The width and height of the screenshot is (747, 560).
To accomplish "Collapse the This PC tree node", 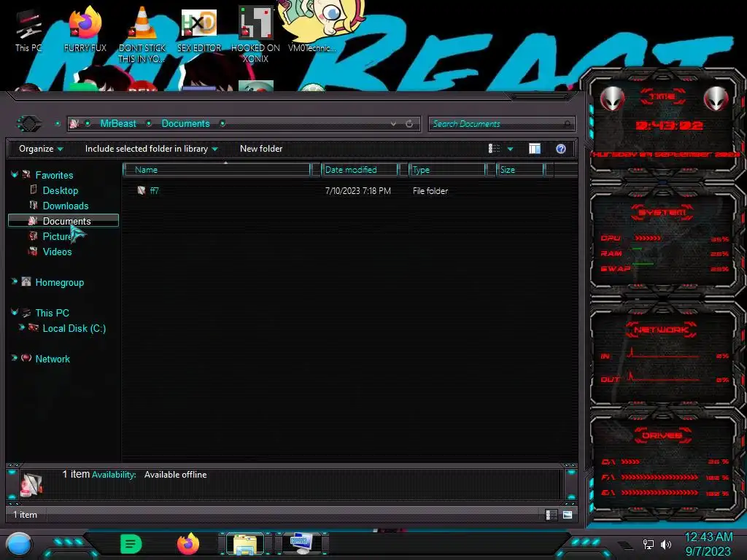I will 15,312.
